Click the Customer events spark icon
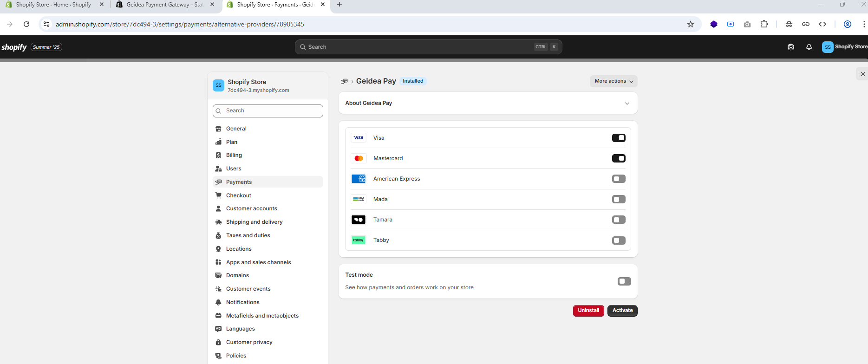The height and width of the screenshot is (364, 868). click(218, 289)
